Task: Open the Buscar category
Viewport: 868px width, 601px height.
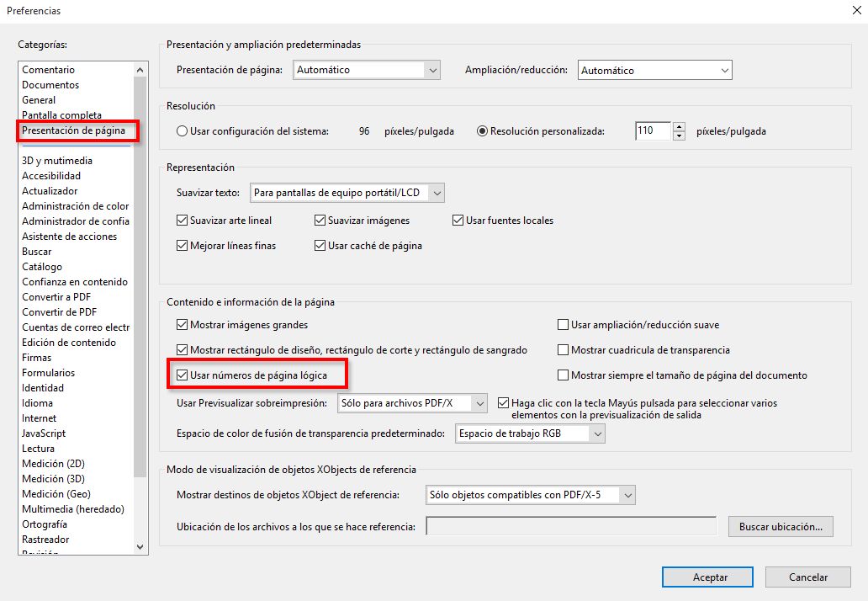Action: coord(36,252)
